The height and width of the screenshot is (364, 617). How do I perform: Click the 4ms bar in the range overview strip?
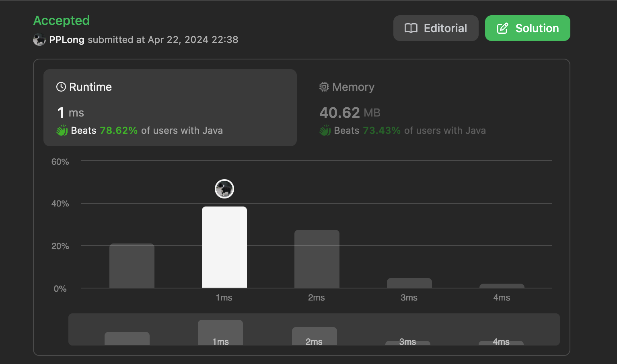point(501,343)
